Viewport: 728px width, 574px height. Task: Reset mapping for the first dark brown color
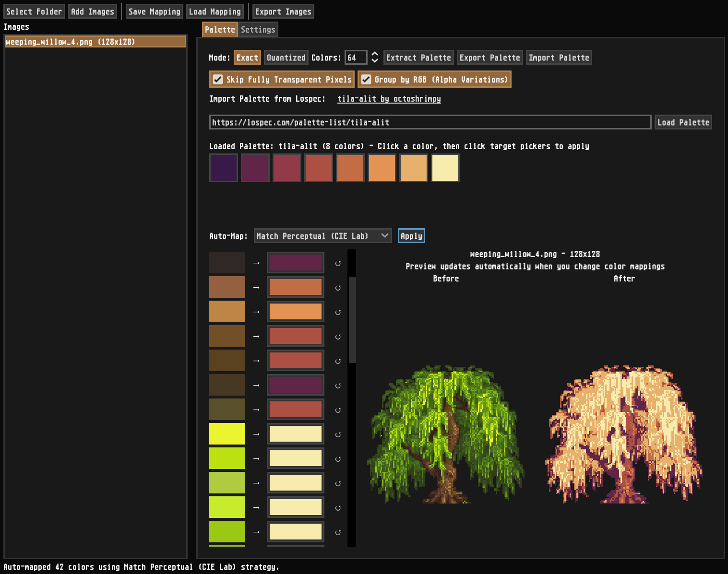(x=338, y=264)
